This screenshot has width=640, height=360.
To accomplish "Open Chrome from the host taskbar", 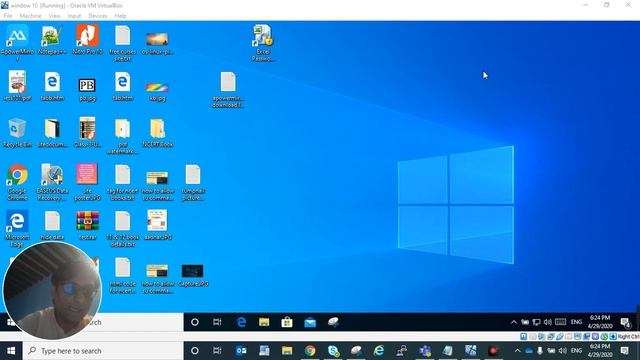I will [x=310, y=351].
